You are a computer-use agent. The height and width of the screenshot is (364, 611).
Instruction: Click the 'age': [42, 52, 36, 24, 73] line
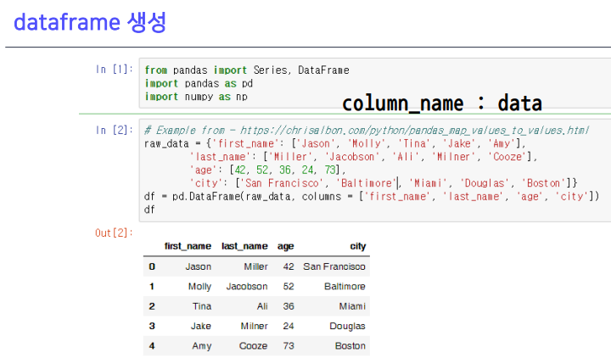pyautogui.click(x=267, y=170)
